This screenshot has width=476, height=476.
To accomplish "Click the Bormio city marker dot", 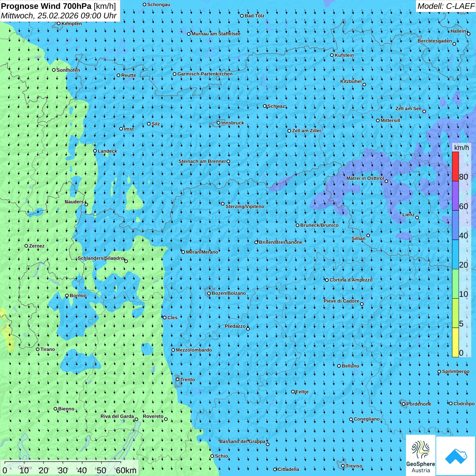I will pos(67,296).
